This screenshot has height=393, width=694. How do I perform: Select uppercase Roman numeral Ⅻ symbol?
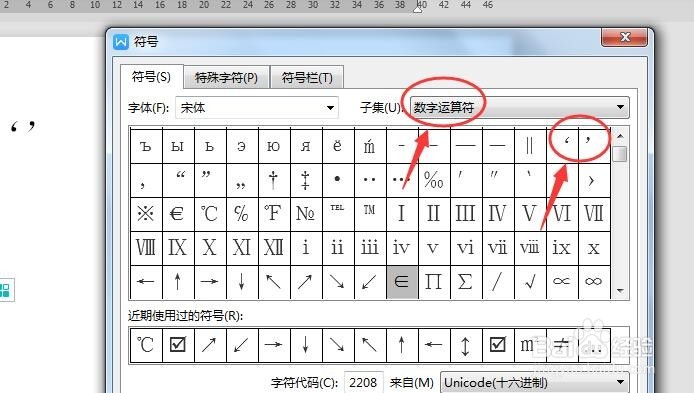pos(274,248)
